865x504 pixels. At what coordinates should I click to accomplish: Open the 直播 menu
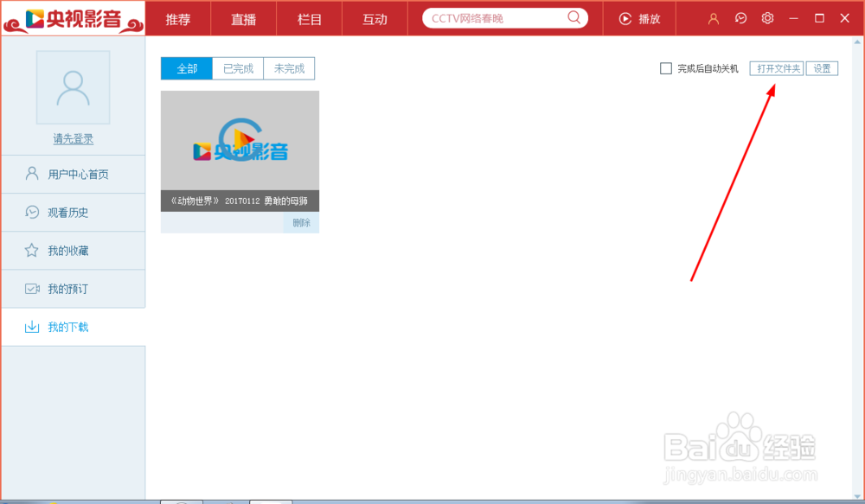pos(243,19)
